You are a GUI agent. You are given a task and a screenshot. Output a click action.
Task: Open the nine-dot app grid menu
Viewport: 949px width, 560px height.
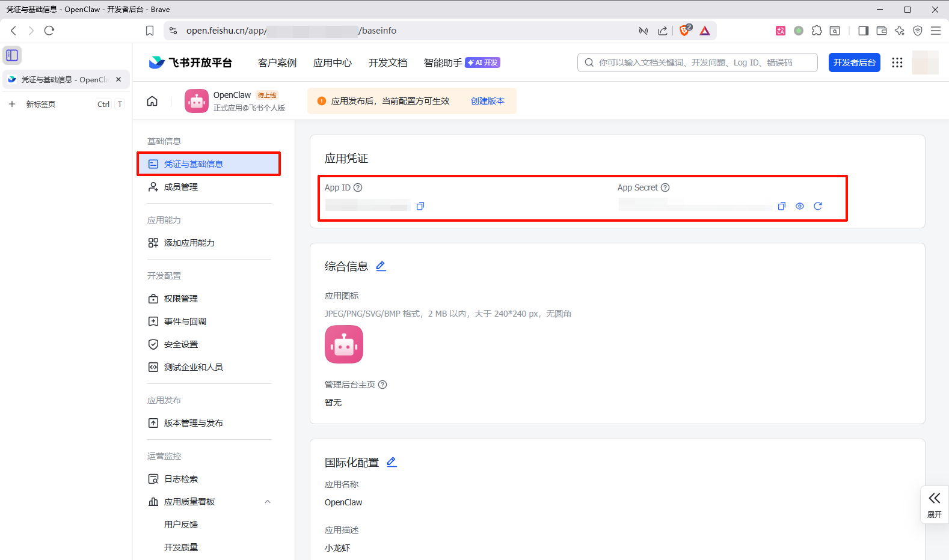tap(897, 62)
